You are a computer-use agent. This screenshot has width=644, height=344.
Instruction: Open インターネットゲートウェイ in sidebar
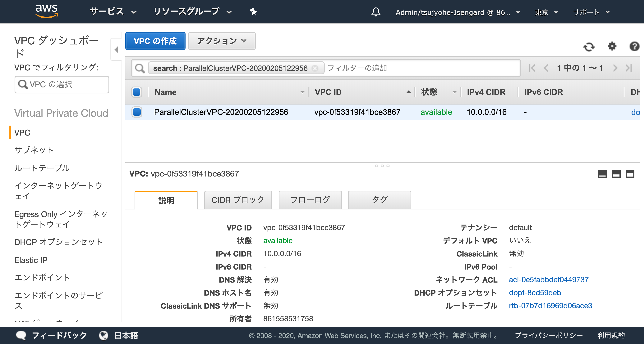(x=58, y=191)
